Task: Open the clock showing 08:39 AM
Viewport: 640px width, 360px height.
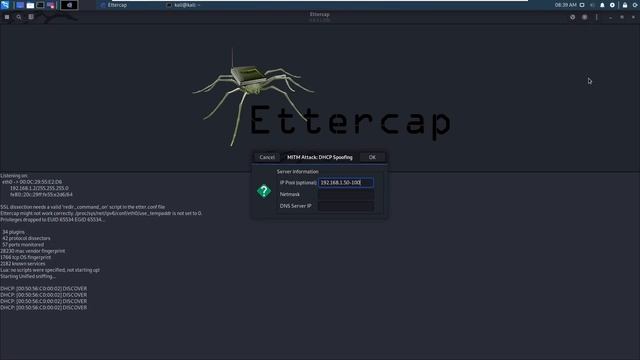Action: 565,5
